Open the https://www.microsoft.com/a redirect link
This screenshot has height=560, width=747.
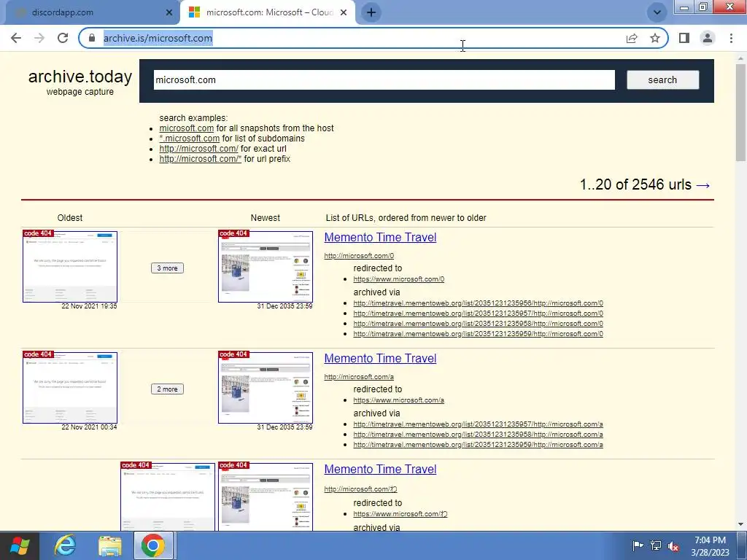point(399,400)
